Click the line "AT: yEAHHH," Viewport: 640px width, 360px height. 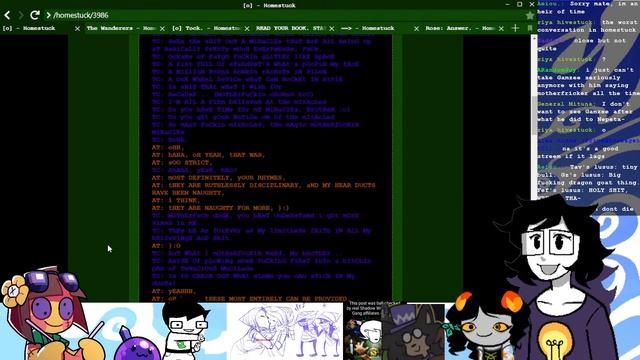[x=174, y=291]
